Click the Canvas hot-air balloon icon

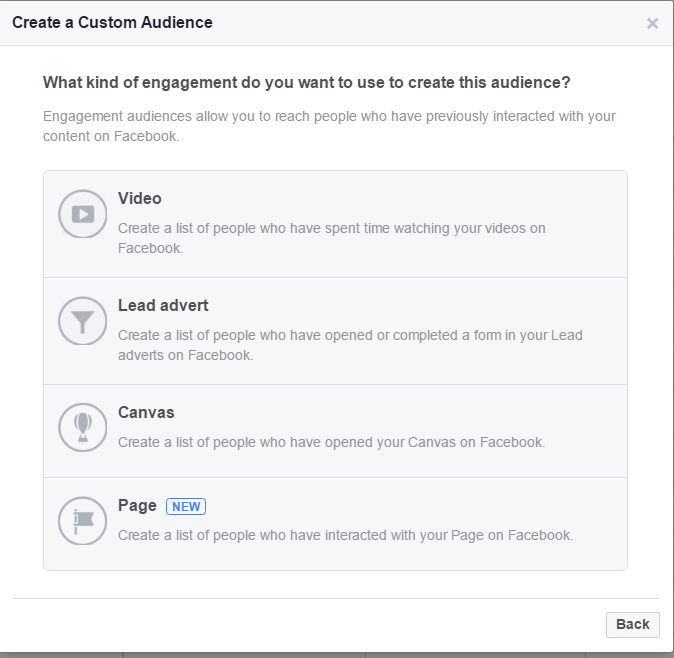coord(83,427)
